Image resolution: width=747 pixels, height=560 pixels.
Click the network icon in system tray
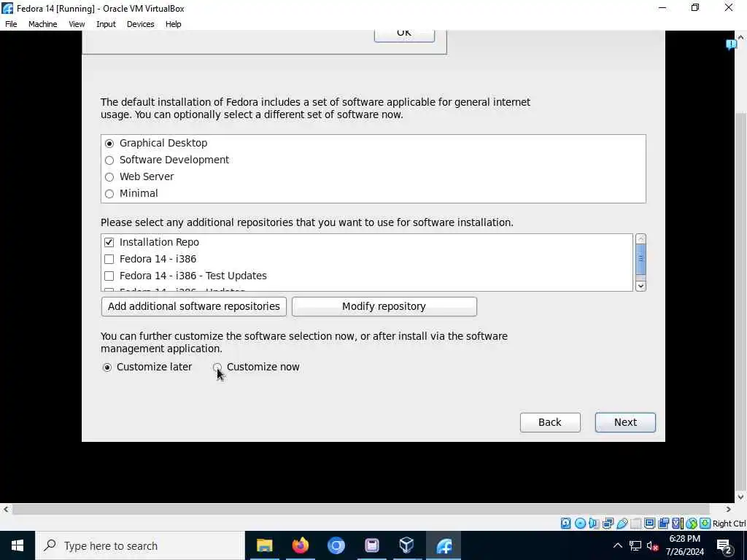coord(635,545)
